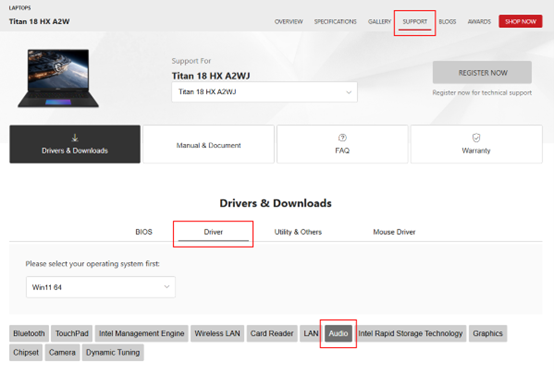Click the red Shop Now button
Image resolution: width=554 pixels, height=374 pixels.
tap(520, 21)
